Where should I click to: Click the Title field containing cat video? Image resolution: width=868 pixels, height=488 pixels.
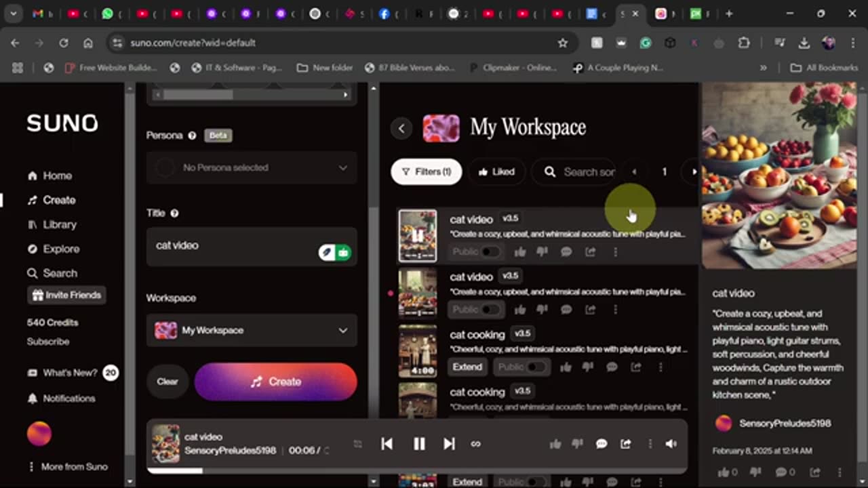[x=252, y=247]
